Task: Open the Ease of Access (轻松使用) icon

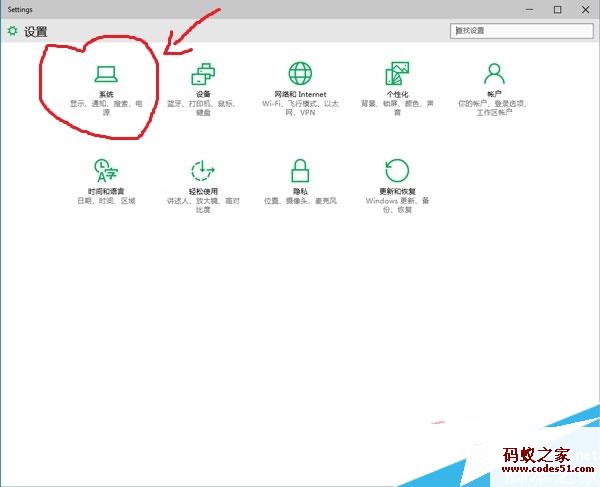Action: pos(203,171)
